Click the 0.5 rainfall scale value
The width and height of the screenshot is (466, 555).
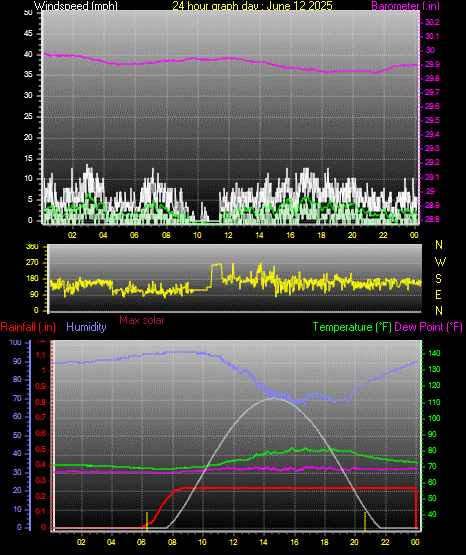[x=41, y=450]
